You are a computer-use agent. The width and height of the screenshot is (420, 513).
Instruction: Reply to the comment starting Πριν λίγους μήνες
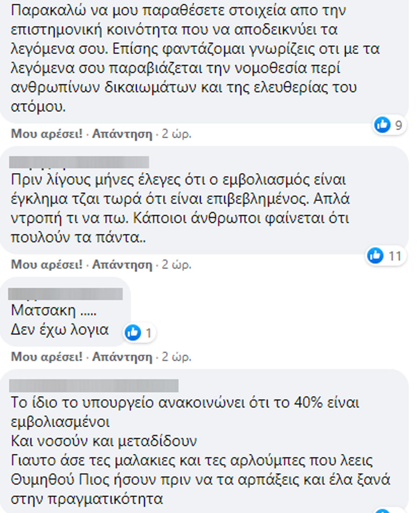point(122,264)
